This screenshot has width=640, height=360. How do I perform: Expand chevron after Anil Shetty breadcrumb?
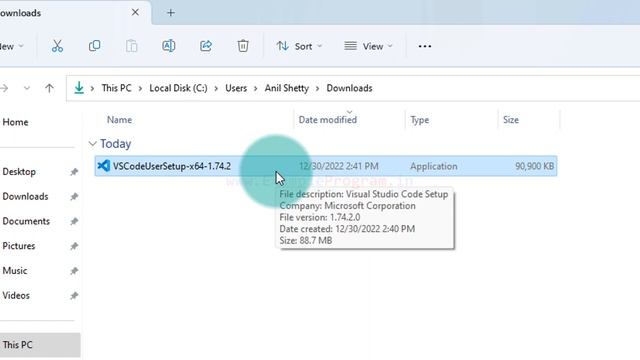[x=317, y=89]
